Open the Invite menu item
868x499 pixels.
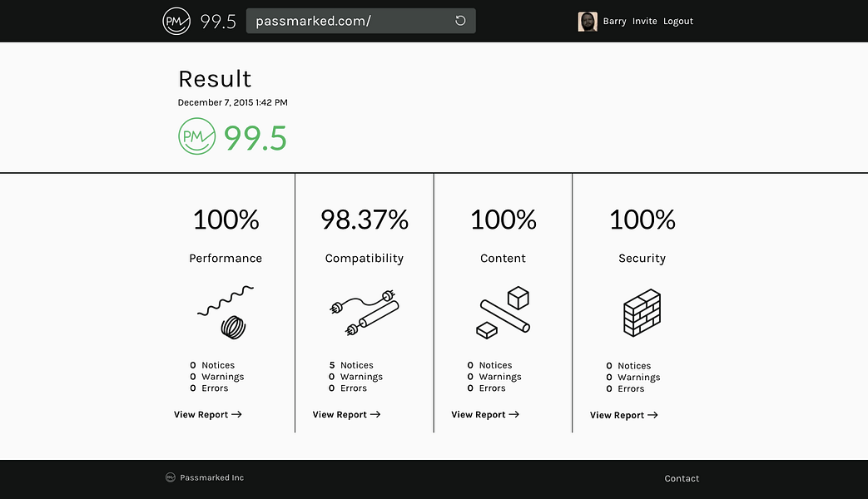click(644, 21)
